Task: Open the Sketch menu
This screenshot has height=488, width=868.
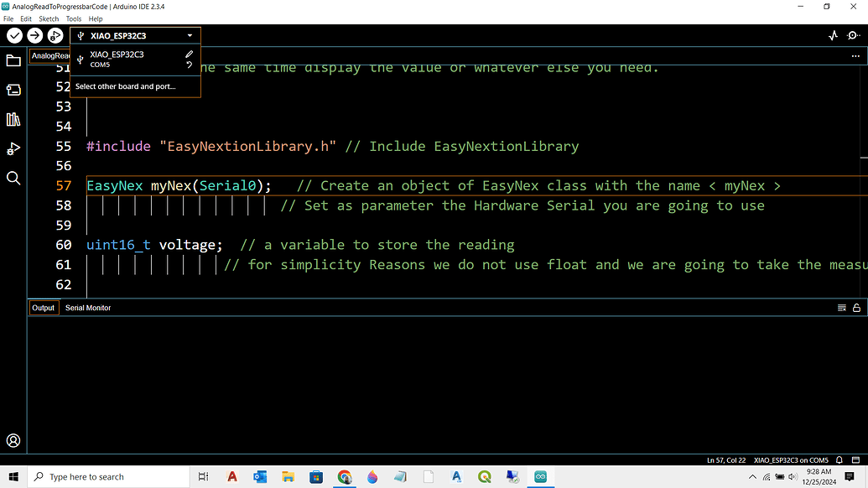Action: [48, 18]
